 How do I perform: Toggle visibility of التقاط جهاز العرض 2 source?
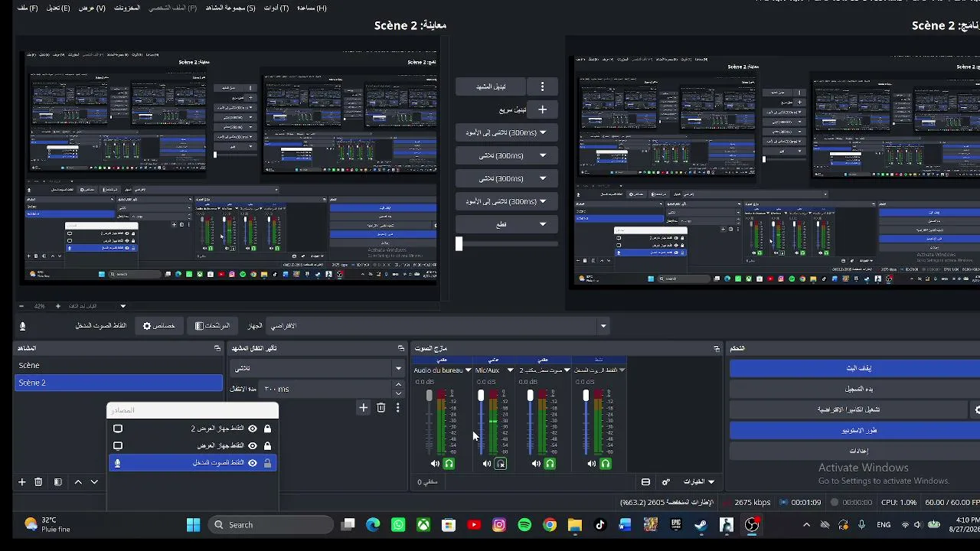253,429
